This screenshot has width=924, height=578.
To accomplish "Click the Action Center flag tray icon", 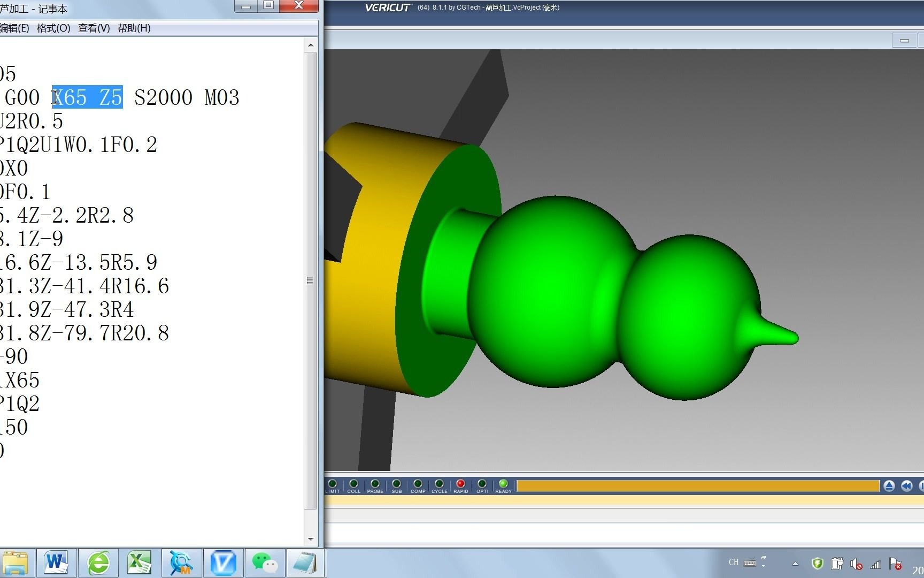I will pyautogui.click(x=895, y=564).
